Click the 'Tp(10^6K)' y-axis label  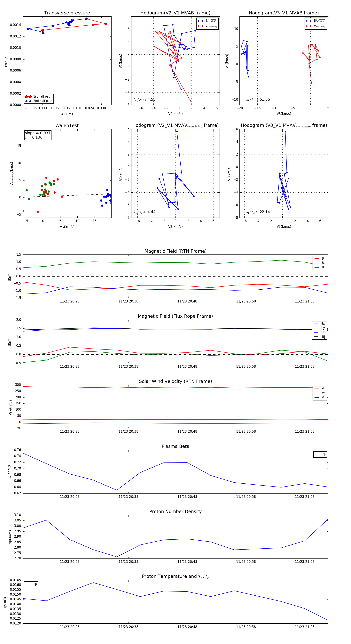(x=5, y=602)
